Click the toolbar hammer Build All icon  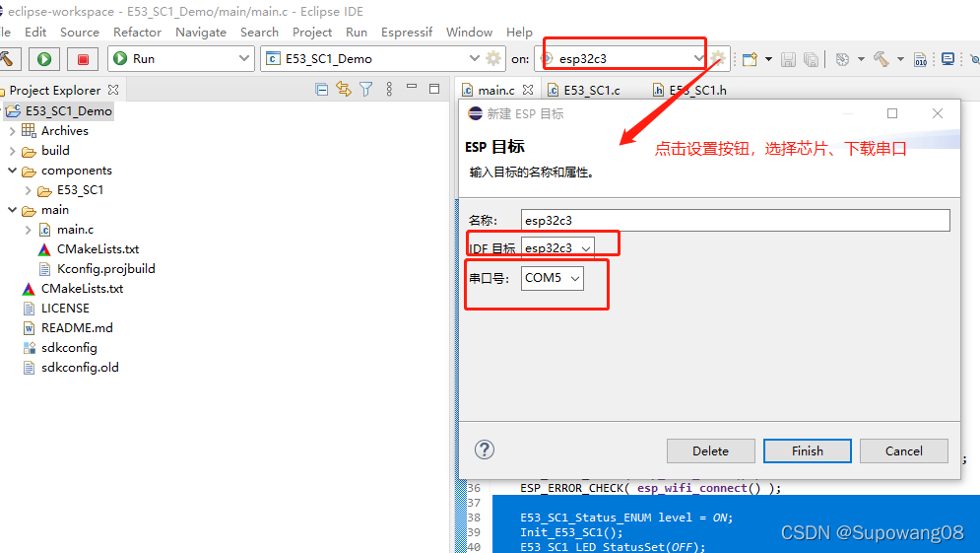coord(882,59)
